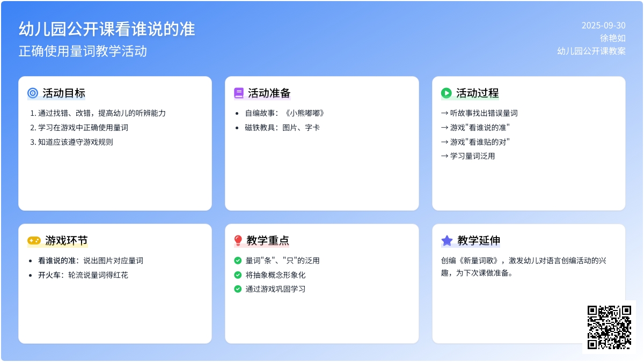The width and height of the screenshot is (644, 362).
Task: Click the green play icon beside 活动过程
Action: pos(446,93)
